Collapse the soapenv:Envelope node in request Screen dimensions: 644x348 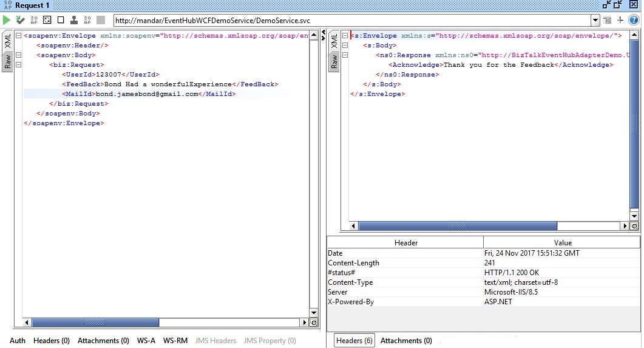(x=18, y=36)
